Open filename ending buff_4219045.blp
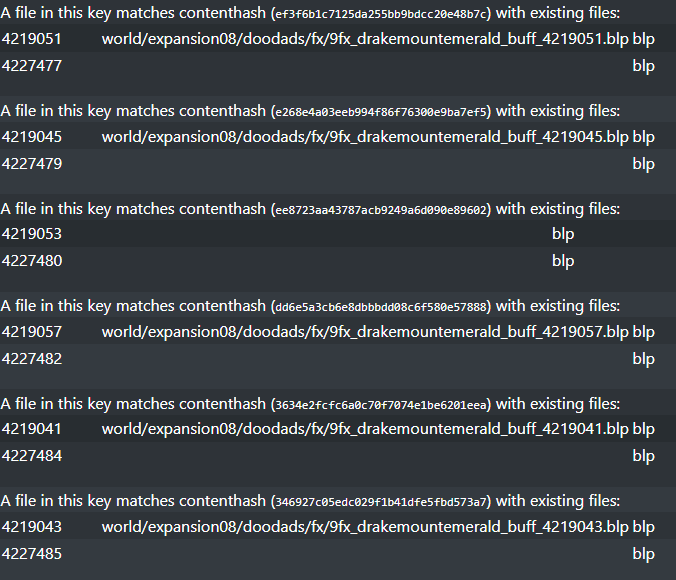The width and height of the screenshot is (676, 580). point(365,137)
